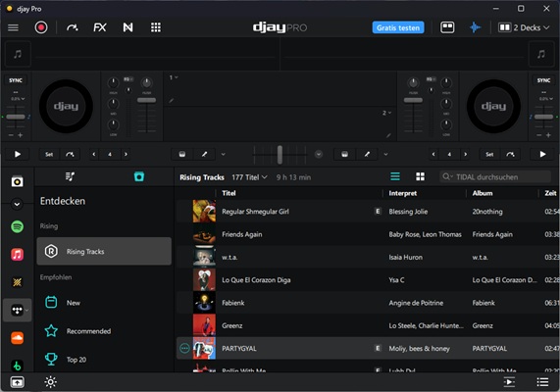
Task: Toggle SYNC on the right deck
Action: click(x=543, y=80)
